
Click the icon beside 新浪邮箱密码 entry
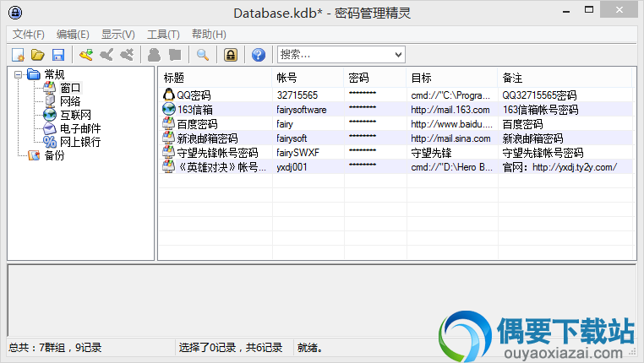[x=169, y=138]
